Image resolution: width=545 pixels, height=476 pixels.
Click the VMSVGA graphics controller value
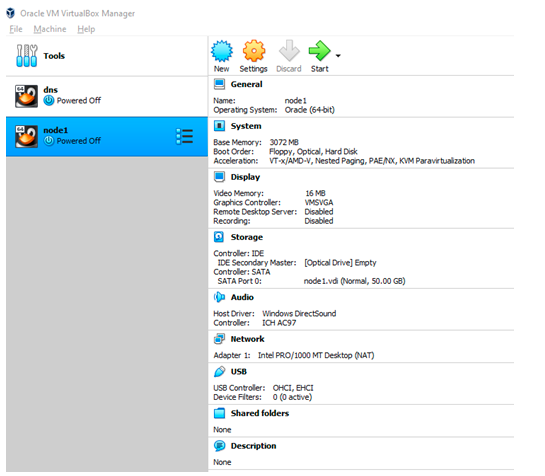point(319,202)
